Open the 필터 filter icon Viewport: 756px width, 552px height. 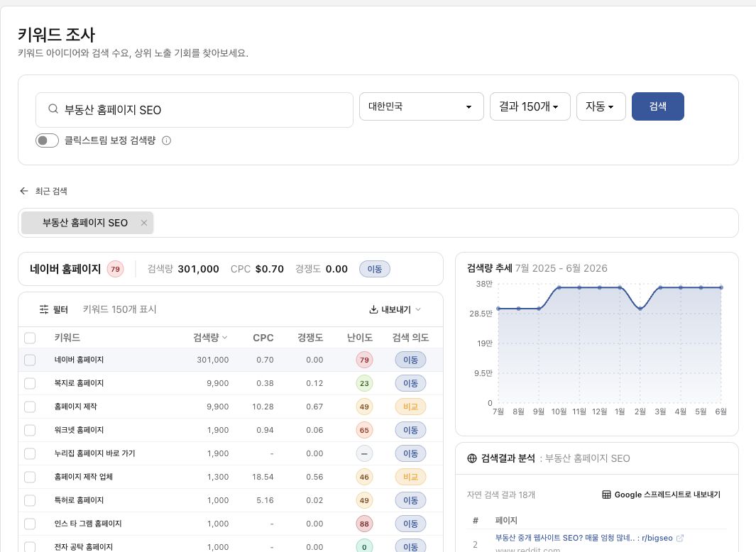pos(44,309)
